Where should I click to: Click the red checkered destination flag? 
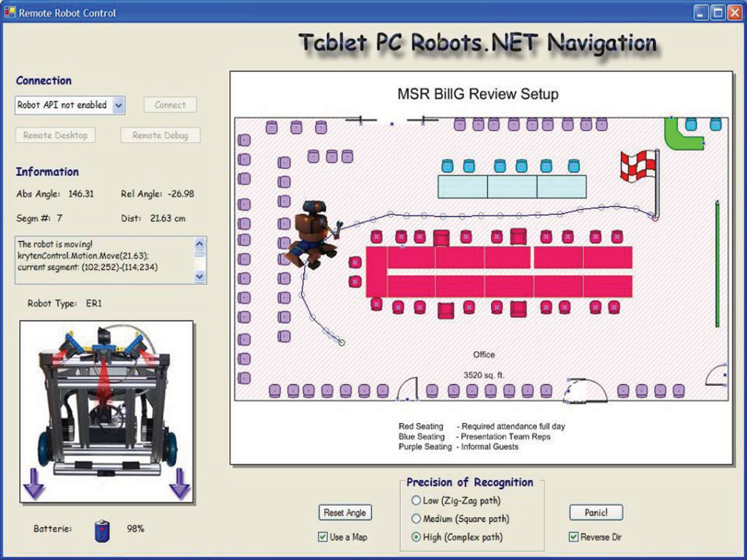click(638, 166)
